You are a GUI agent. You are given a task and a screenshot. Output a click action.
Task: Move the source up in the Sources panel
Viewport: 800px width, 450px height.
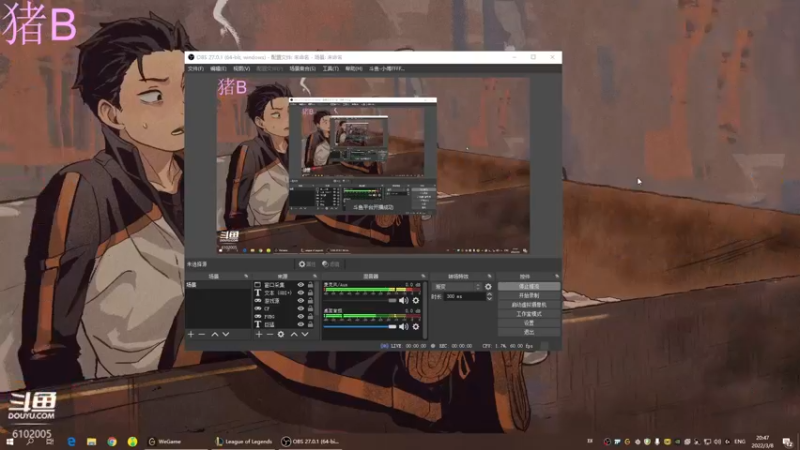(x=294, y=334)
